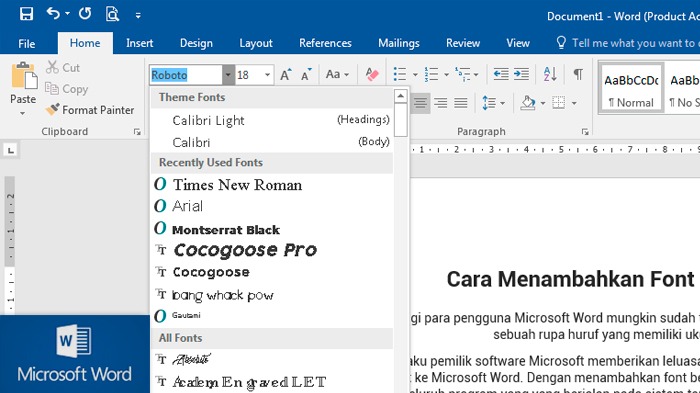
Task: Apply a multilevel list
Action: pyautogui.click(x=463, y=74)
